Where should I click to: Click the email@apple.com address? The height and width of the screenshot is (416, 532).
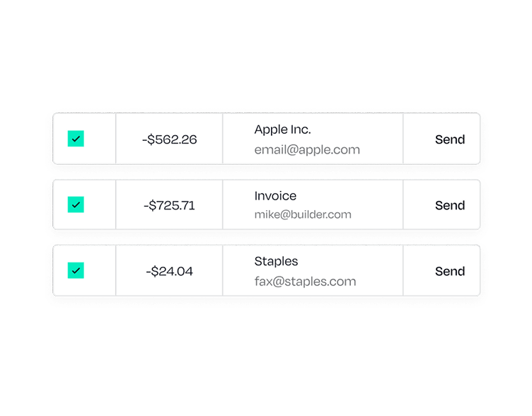(x=307, y=150)
